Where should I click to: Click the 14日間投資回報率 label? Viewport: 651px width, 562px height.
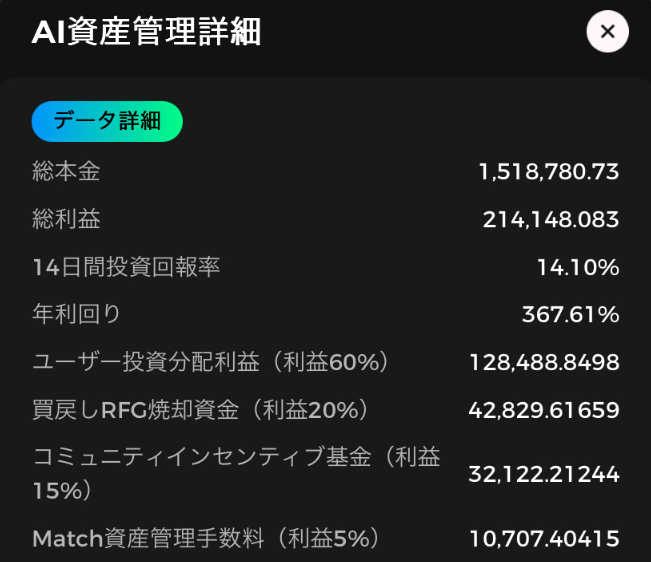tap(126, 266)
